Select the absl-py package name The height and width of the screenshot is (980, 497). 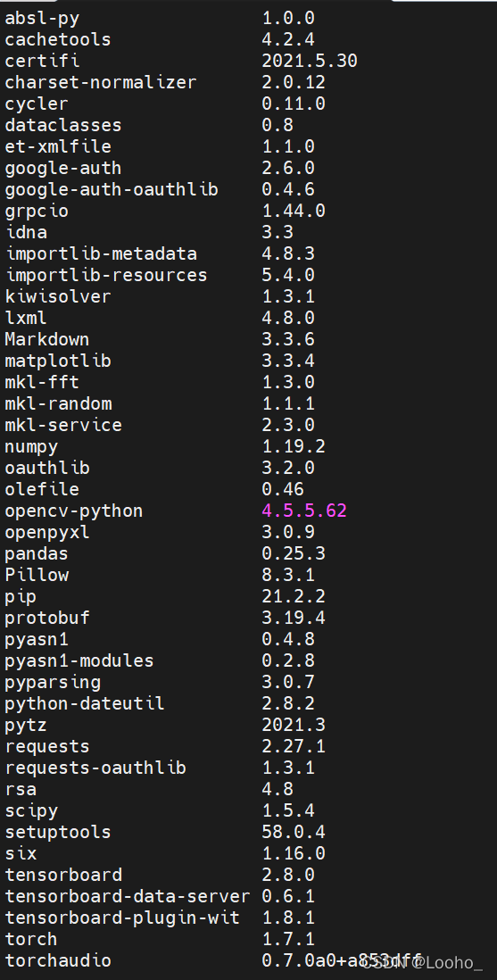42,19
